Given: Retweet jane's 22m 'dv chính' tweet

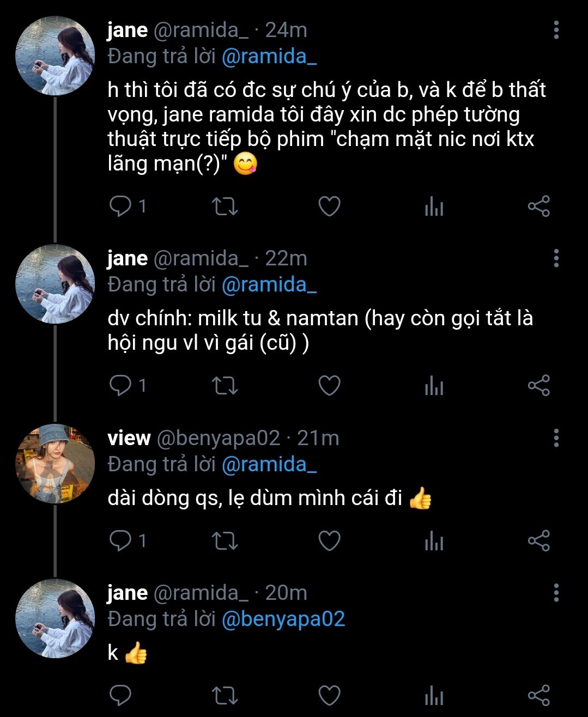Looking at the screenshot, I should tap(225, 386).
